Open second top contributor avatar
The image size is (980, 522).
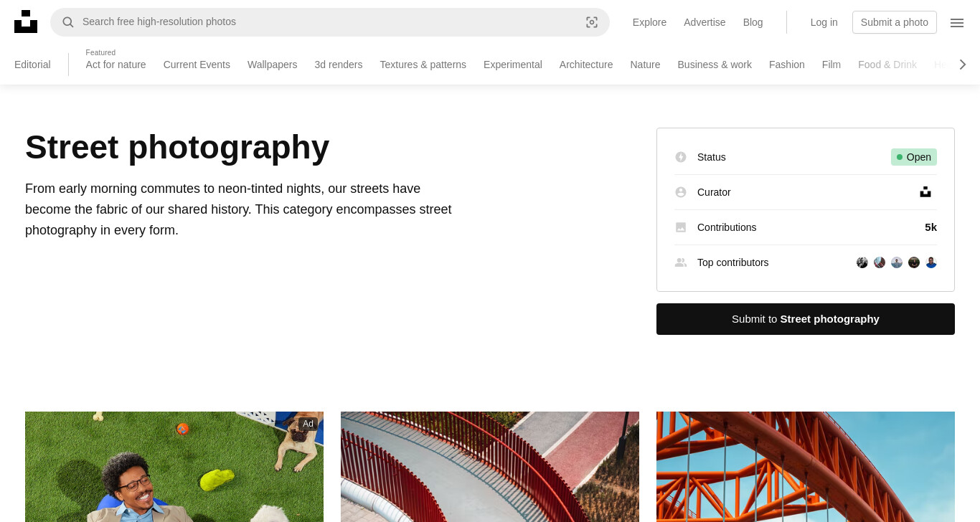point(880,262)
